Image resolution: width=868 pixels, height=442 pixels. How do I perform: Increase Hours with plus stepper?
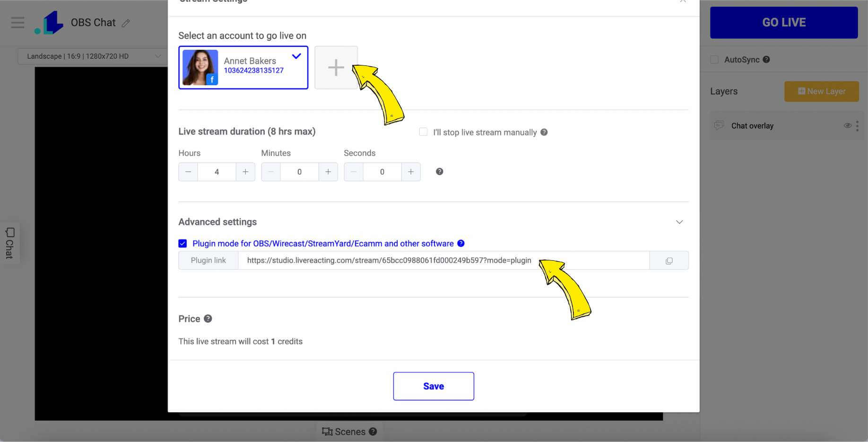(245, 172)
